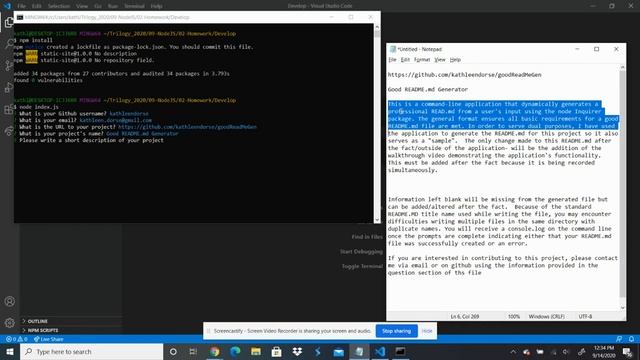The height and width of the screenshot is (360, 640).
Task: Open Google Chrome from the taskbar
Action: tap(214, 351)
